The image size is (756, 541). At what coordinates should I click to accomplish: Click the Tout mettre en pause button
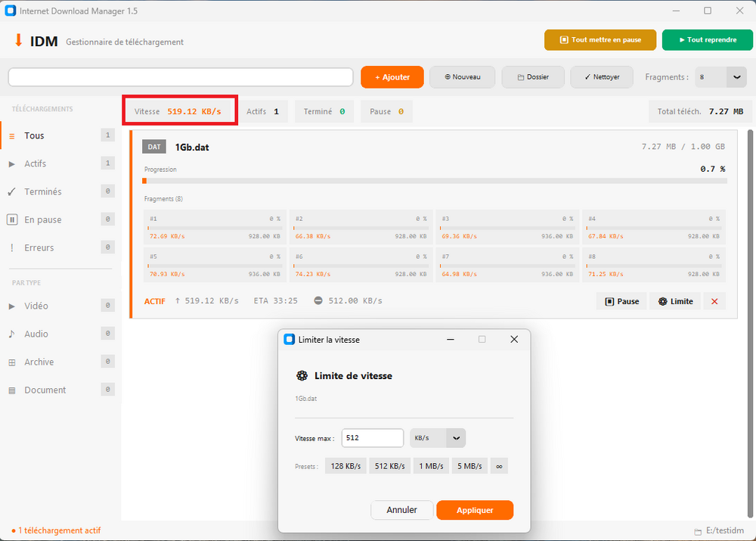point(600,40)
